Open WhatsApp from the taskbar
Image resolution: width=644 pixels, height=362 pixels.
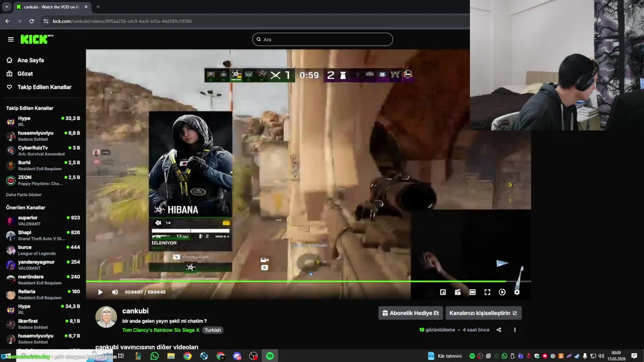(x=154, y=356)
